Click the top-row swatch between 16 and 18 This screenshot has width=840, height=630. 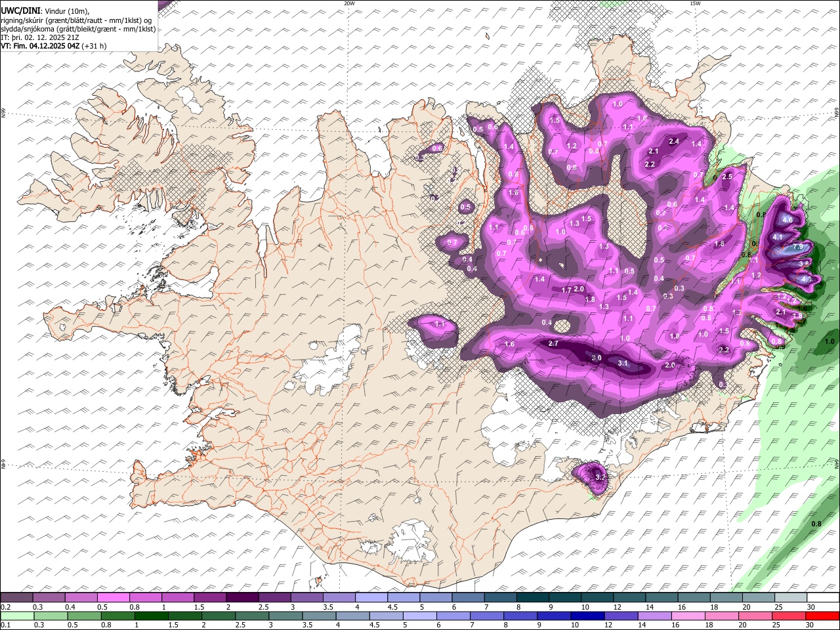click(694, 598)
